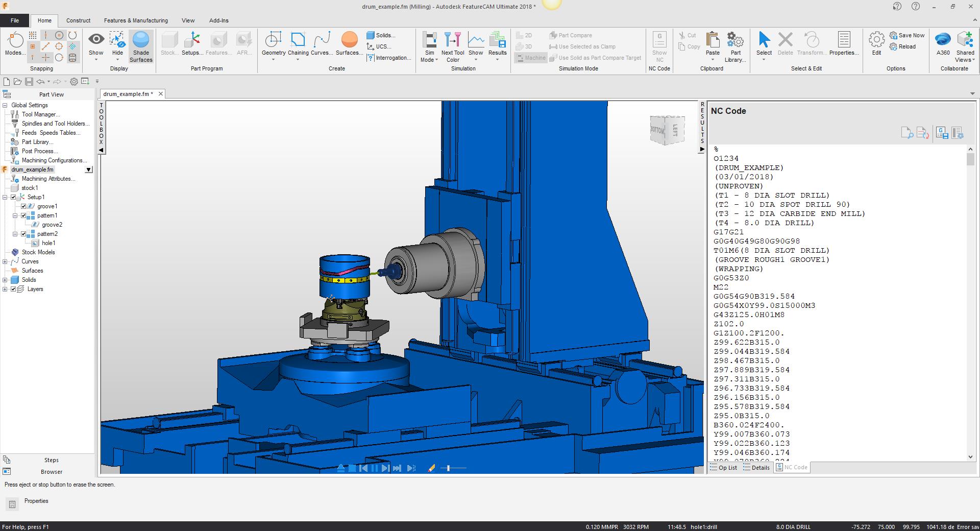Open drum_example.fm dropdown arrow
The image size is (980, 531).
[x=88, y=170]
